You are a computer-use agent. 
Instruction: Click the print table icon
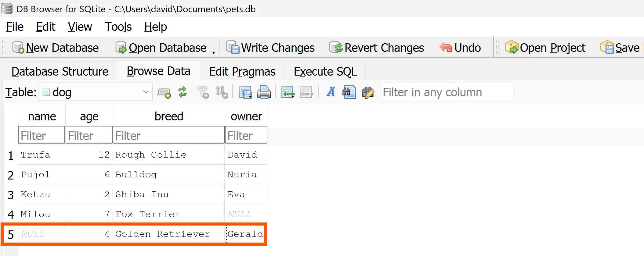(x=264, y=92)
